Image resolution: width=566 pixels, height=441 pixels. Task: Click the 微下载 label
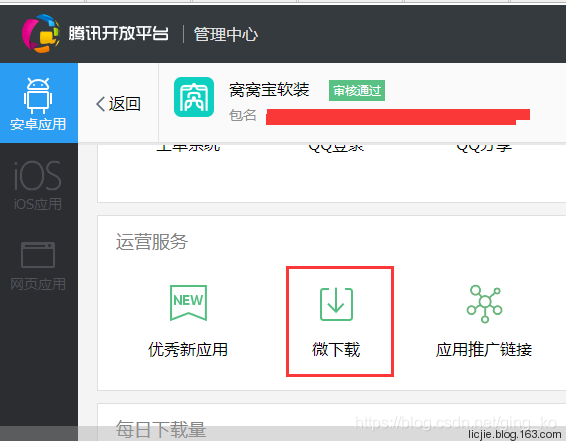click(336, 349)
